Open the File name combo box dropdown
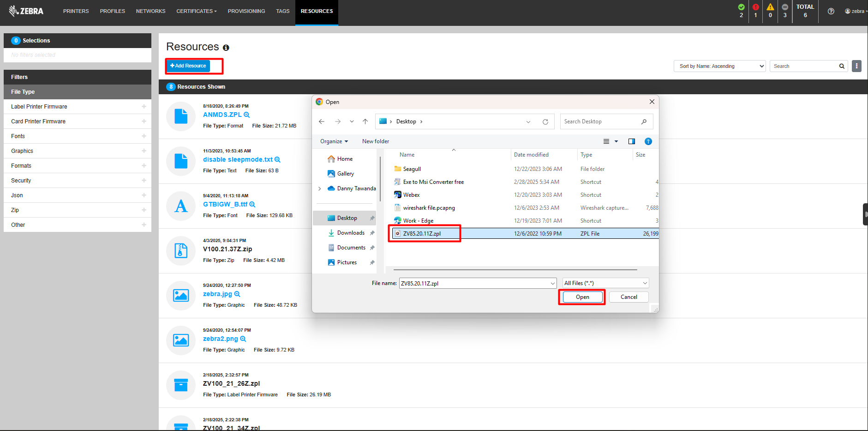 point(553,283)
